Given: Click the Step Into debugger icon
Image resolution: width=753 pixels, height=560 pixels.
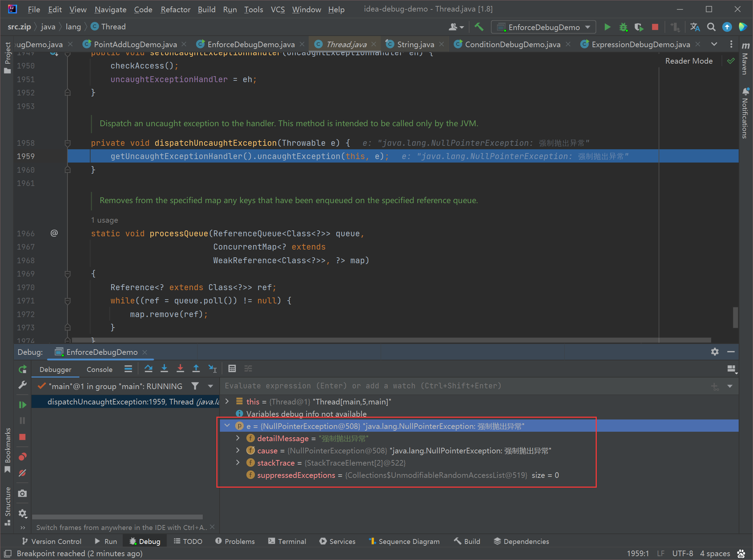Looking at the screenshot, I should coord(164,368).
